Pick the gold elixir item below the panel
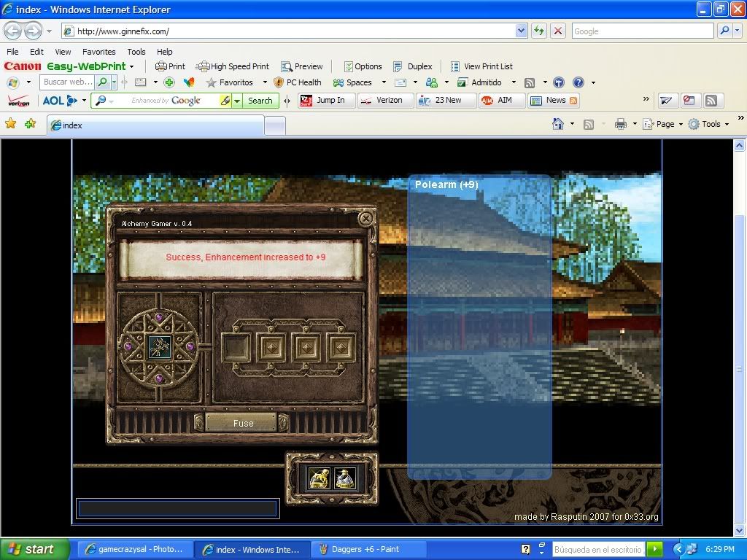The height and width of the screenshot is (560, 747). point(320,478)
